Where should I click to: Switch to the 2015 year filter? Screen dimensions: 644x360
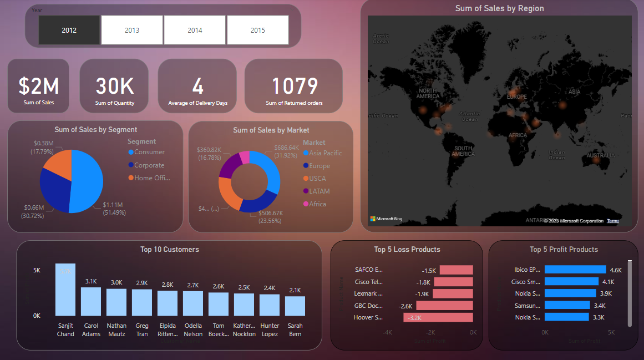point(257,29)
